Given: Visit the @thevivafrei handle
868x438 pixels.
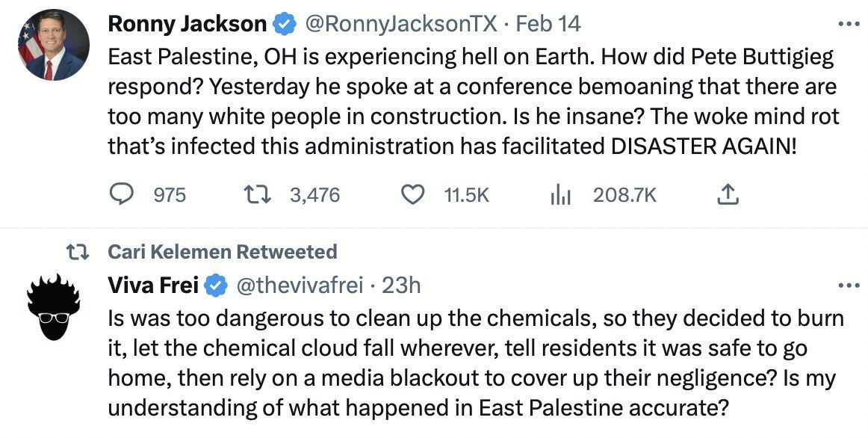Looking at the screenshot, I should [x=299, y=285].
